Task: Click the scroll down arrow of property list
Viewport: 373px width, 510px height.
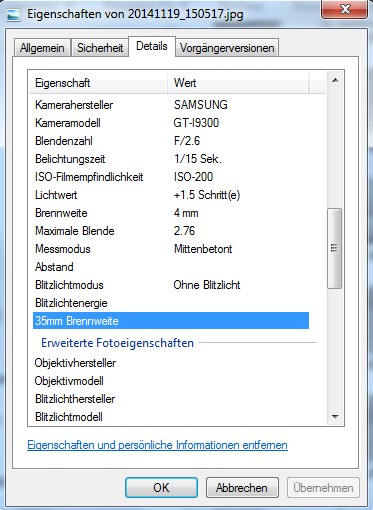Action: (335, 417)
